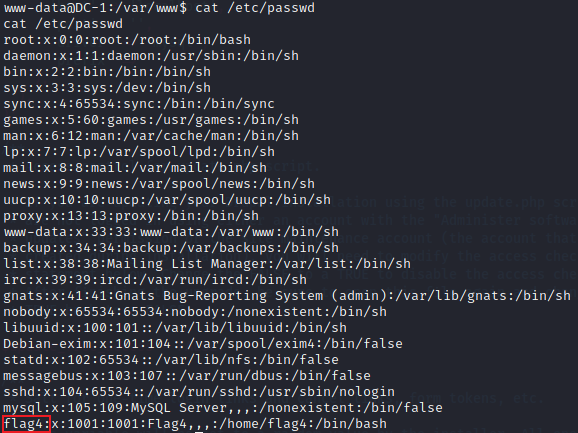
Task: Click the nobody user entry
Action: pyautogui.click(x=195, y=312)
